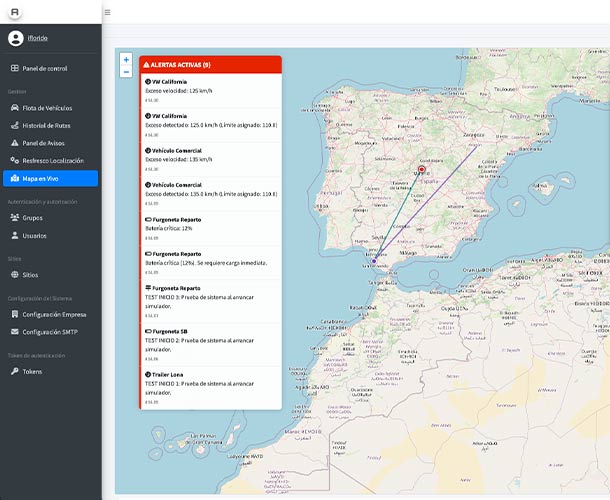Viewport: 610px width, 500px height.
Task: Click the red vehicle marker near Madrid
Action: tap(422, 169)
